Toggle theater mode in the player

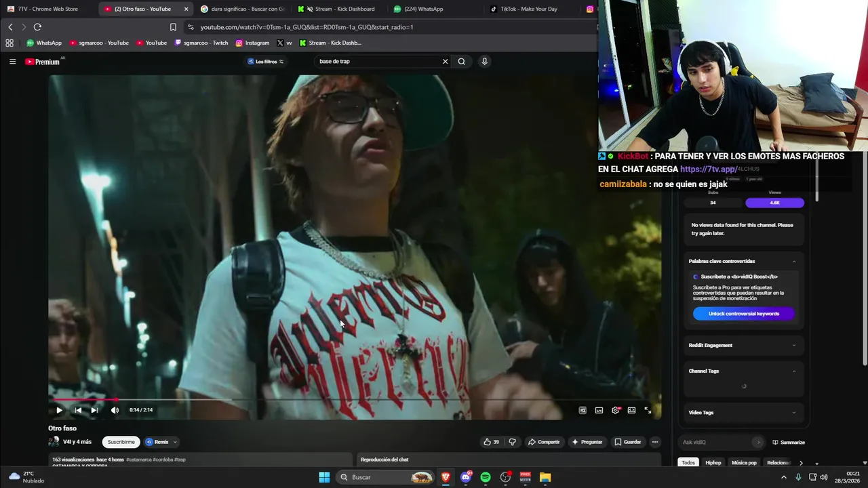click(631, 410)
